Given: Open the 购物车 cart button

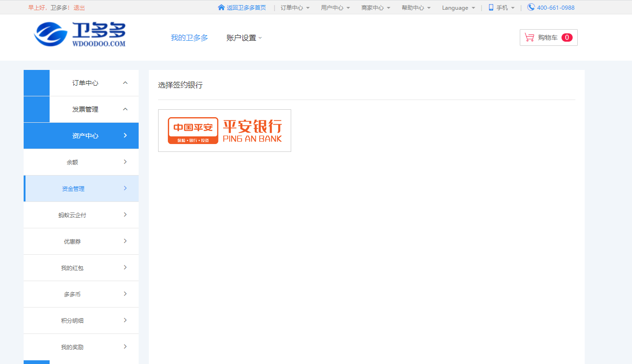Looking at the screenshot, I should pyautogui.click(x=549, y=38).
